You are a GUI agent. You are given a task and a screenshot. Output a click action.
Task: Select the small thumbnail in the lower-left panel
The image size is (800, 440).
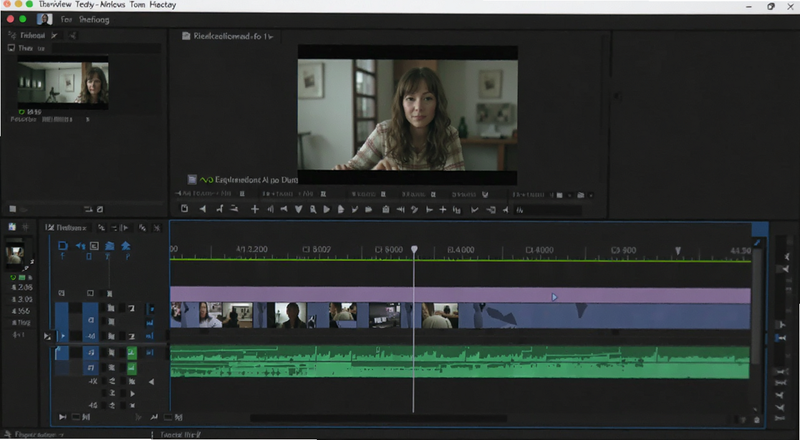click(14, 254)
